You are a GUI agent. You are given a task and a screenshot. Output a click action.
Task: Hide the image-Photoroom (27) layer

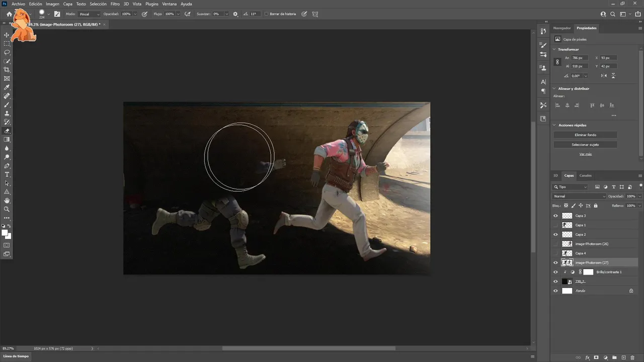pos(555,262)
